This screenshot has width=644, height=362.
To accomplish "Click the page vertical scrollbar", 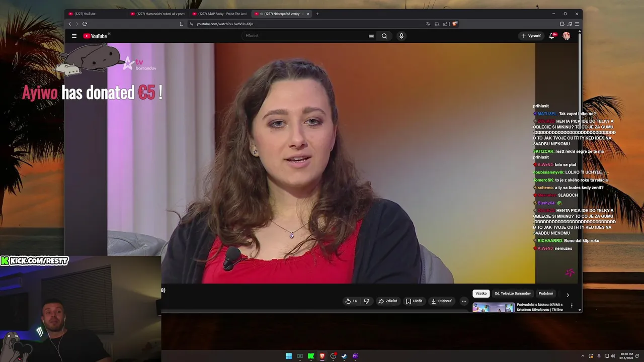I will (x=580, y=170).
